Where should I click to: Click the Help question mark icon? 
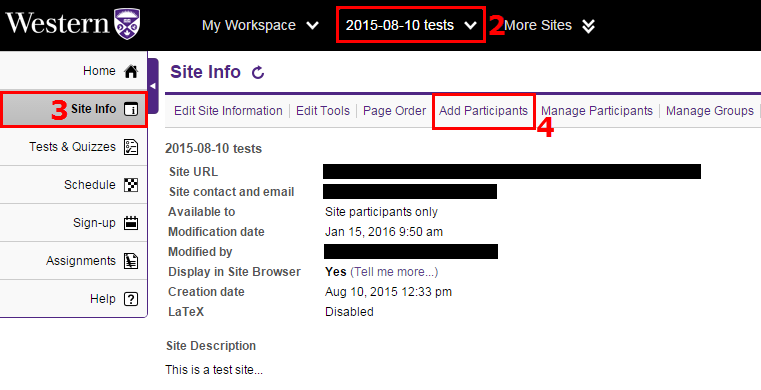[x=131, y=299]
